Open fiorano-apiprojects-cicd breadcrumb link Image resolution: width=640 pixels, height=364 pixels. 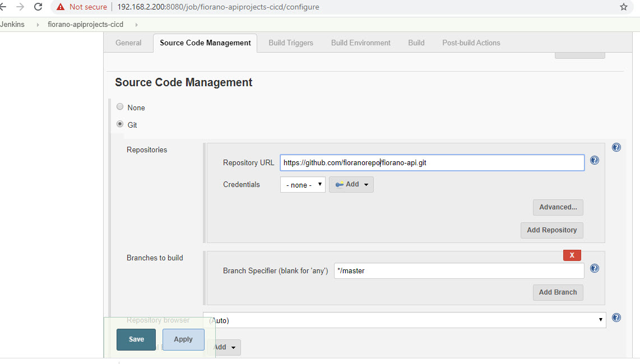pos(85,25)
